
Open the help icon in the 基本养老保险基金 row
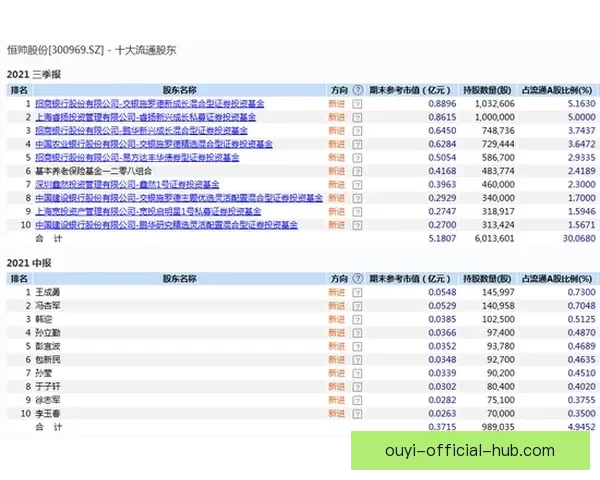click(x=357, y=171)
